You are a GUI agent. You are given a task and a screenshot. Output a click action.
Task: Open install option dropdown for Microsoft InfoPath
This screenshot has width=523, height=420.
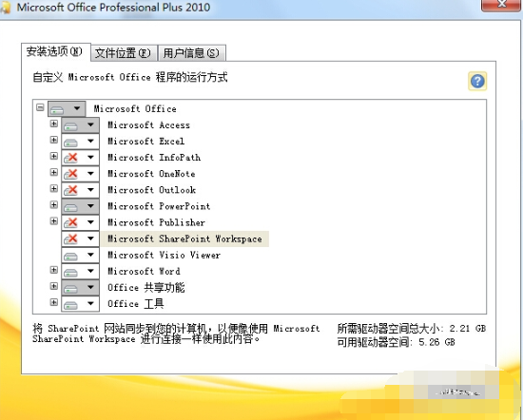pyautogui.click(x=90, y=157)
